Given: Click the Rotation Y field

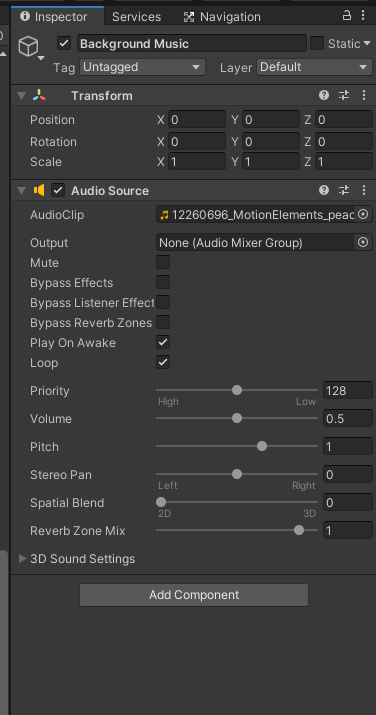Looking at the screenshot, I should (x=271, y=141).
